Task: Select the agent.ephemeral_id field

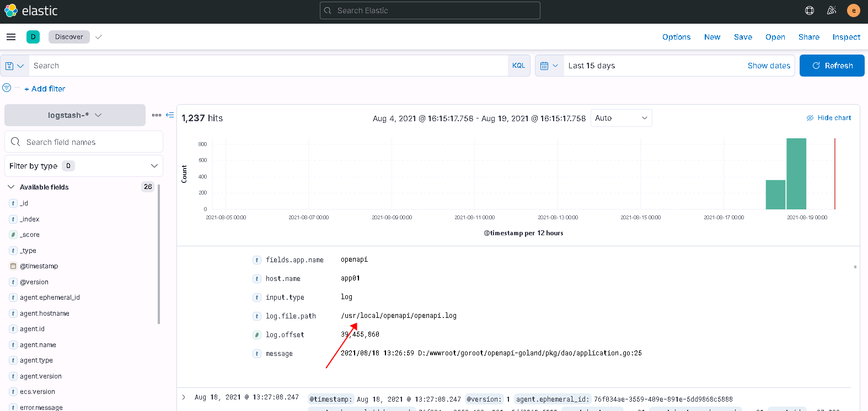Action: point(50,298)
